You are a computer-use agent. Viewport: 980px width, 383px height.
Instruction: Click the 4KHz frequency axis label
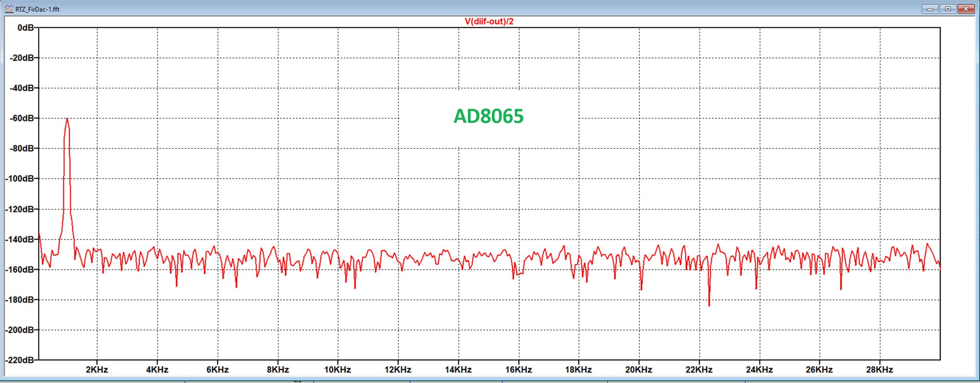point(157,370)
